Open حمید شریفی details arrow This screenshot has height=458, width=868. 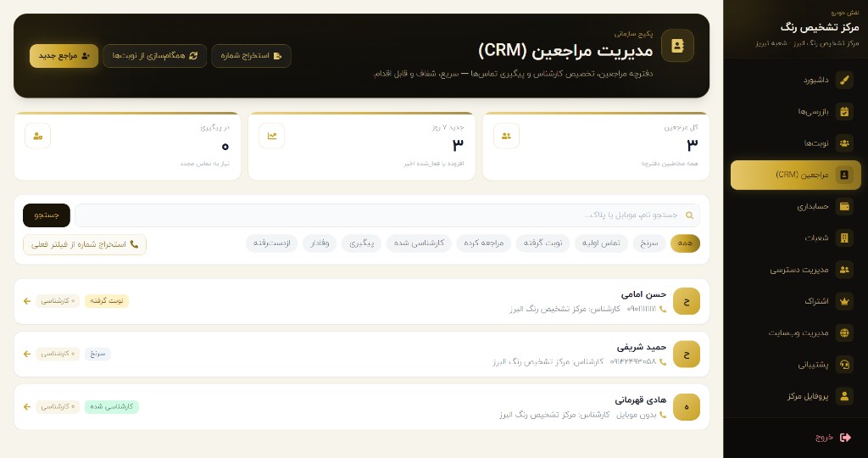click(x=26, y=354)
